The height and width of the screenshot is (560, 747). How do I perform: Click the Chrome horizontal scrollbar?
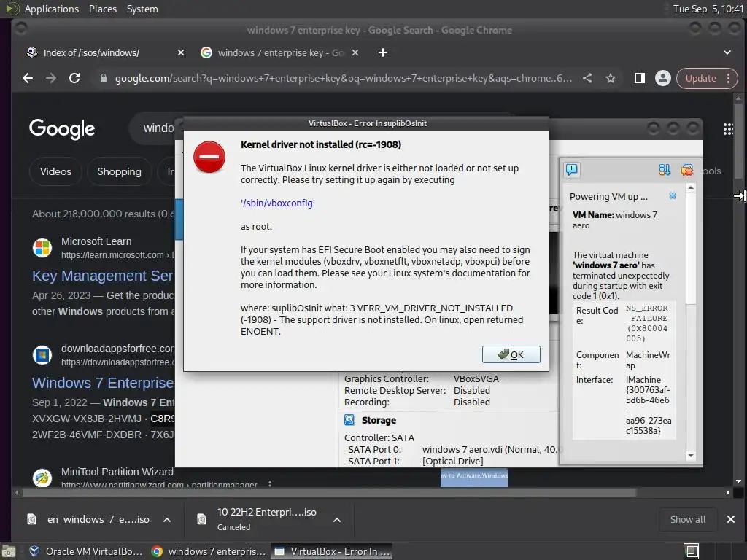pos(329,492)
